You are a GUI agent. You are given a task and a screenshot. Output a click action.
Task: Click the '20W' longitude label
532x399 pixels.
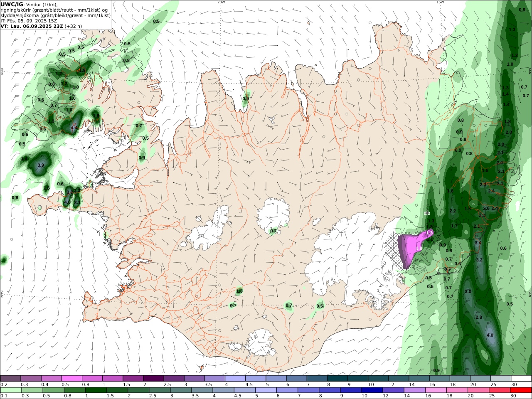point(221,2)
